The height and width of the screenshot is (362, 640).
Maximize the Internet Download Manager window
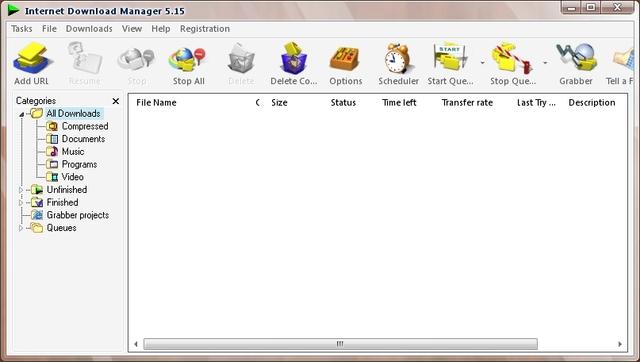pos(591,7)
